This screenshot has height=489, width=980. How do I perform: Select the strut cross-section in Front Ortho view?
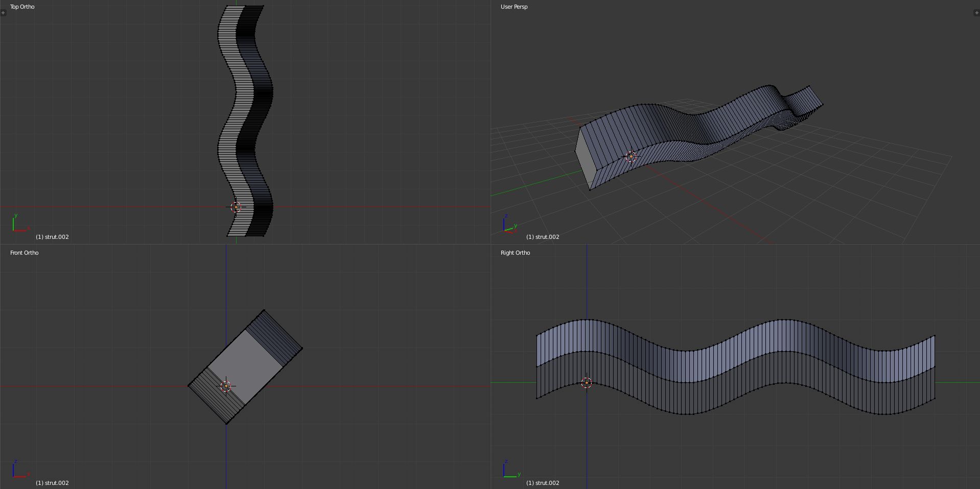coord(245,367)
